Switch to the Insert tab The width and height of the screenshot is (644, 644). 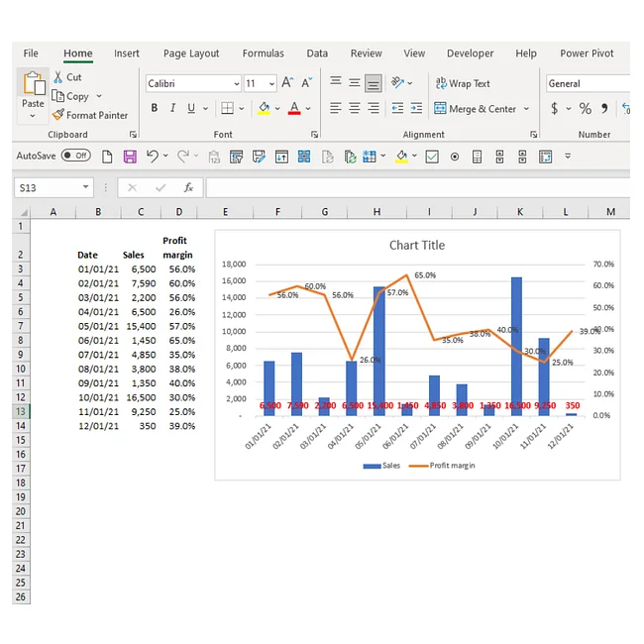tap(127, 54)
